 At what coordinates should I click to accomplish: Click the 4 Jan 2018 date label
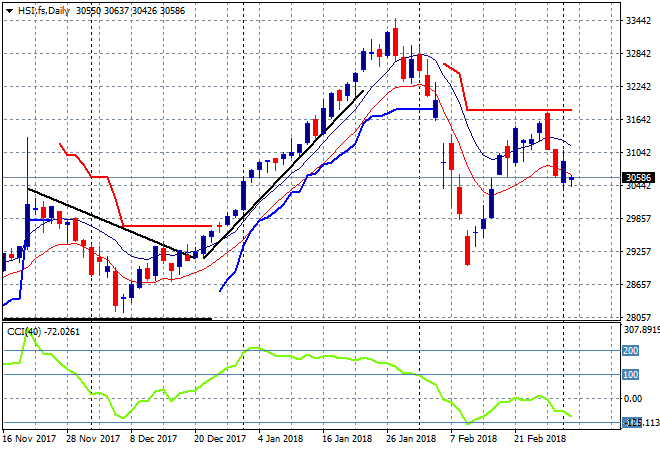click(280, 439)
